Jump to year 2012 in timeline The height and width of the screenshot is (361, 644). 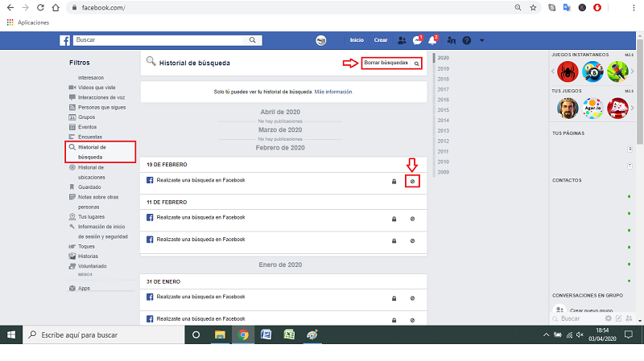click(444, 142)
